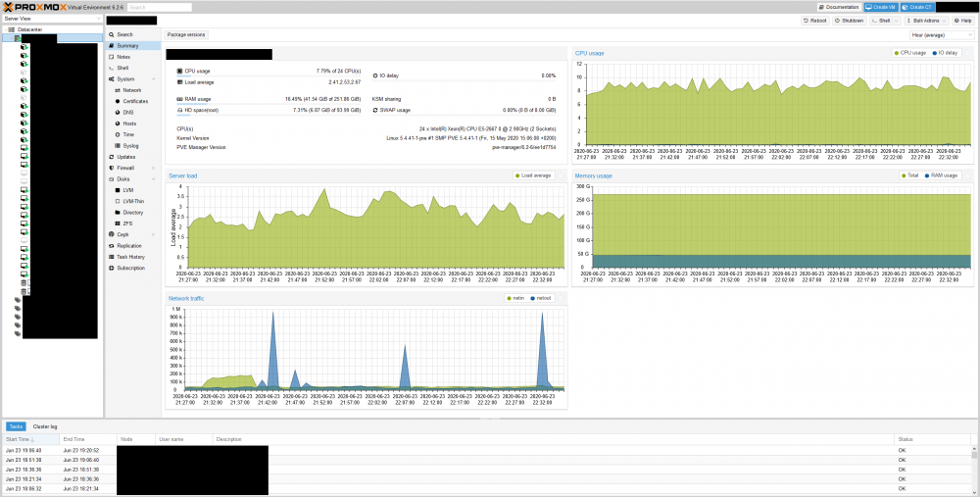The width and height of the screenshot is (980, 497).
Task: Open ZFS page
Action: (127, 224)
